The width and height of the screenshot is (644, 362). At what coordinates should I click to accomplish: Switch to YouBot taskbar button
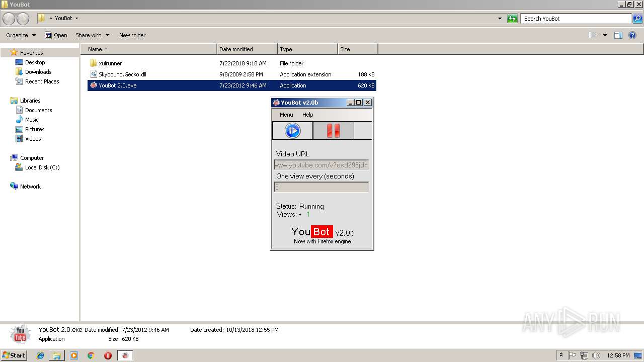coord(125,355)
